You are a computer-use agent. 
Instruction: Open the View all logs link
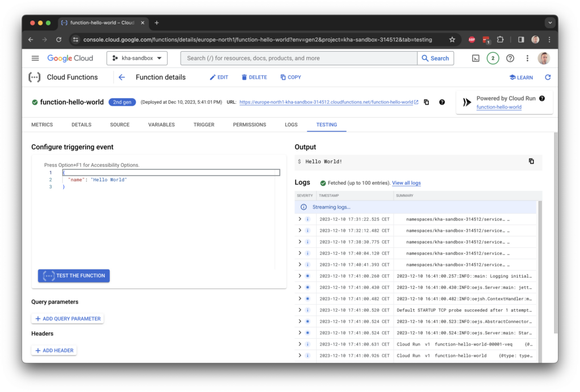[x=406, y=183]
